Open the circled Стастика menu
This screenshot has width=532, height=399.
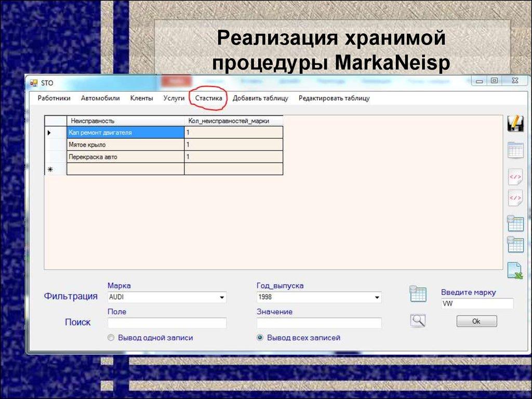(x=209, y=98)
